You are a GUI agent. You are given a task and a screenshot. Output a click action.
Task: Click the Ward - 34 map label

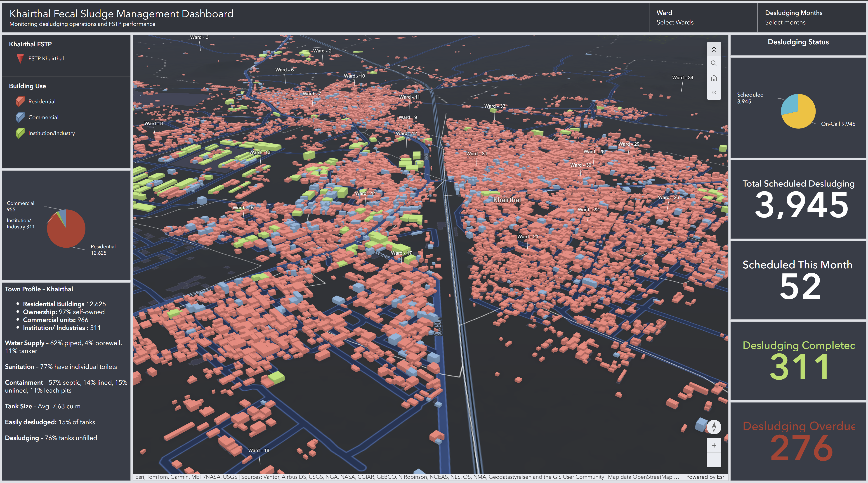pos(682,78)
